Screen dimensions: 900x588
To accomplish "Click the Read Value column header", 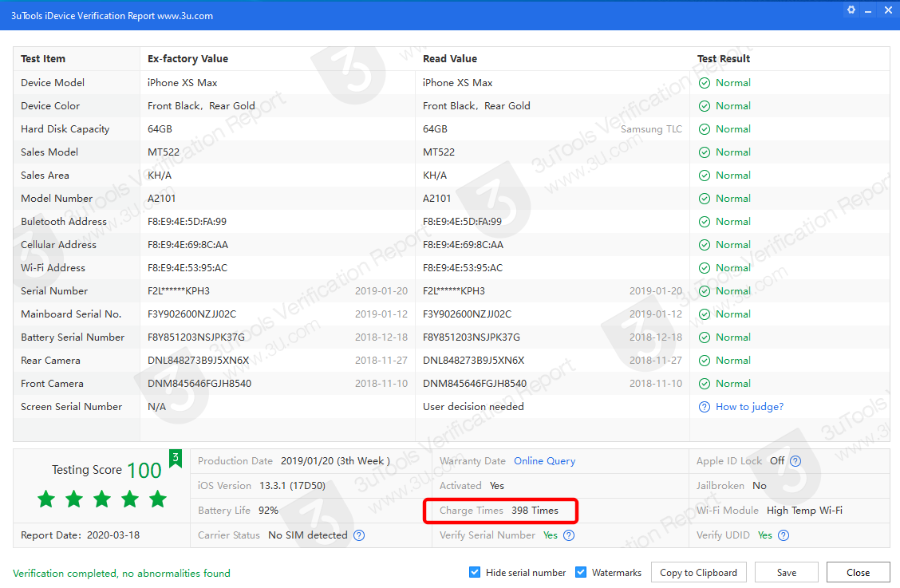I will tap(450, 58).
